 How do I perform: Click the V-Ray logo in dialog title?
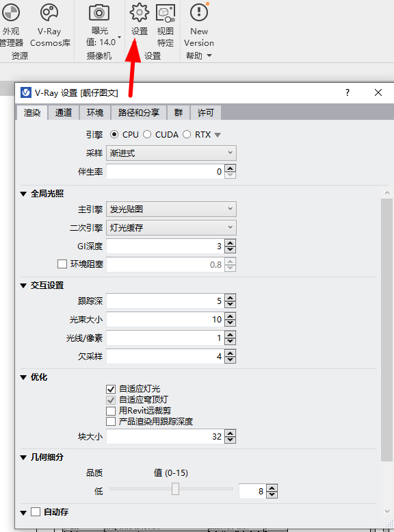26,92
